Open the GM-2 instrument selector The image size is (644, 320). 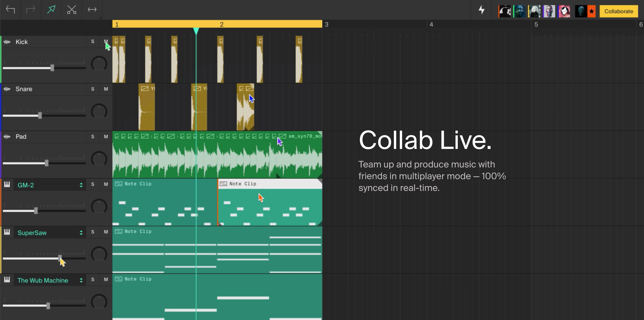(81, 185)
